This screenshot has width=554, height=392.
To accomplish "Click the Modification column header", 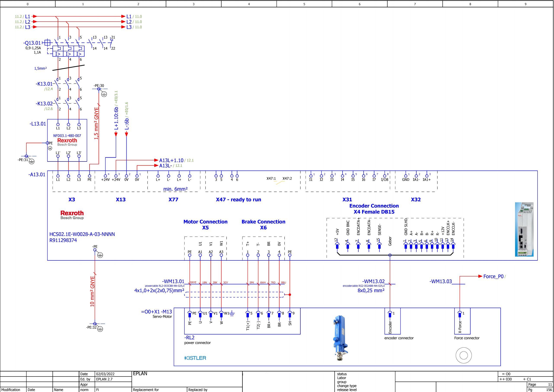I will pyautogui.click(x=10, y=390).
